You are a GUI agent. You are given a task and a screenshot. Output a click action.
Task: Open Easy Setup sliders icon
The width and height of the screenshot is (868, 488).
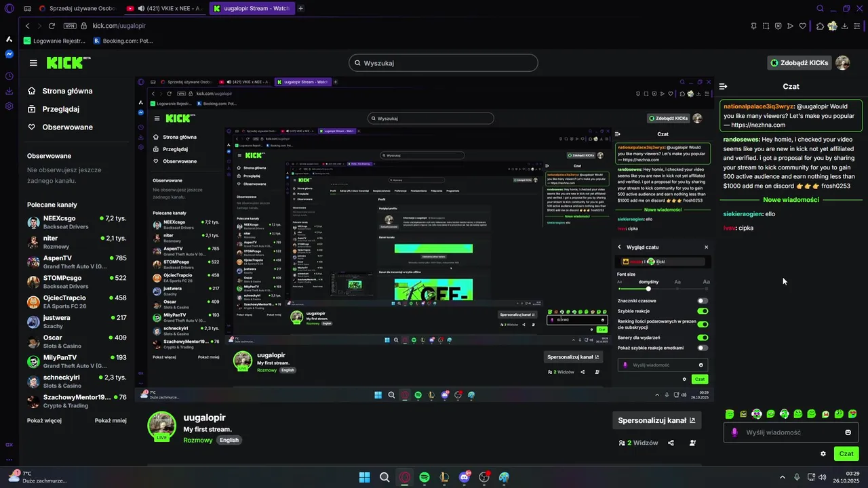859,26
